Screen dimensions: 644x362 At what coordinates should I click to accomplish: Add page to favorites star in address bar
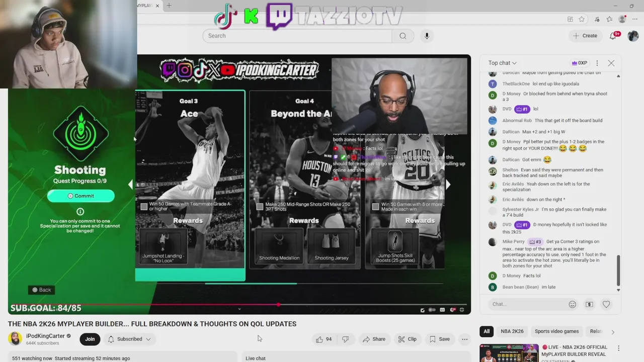(x=582, y=19)
